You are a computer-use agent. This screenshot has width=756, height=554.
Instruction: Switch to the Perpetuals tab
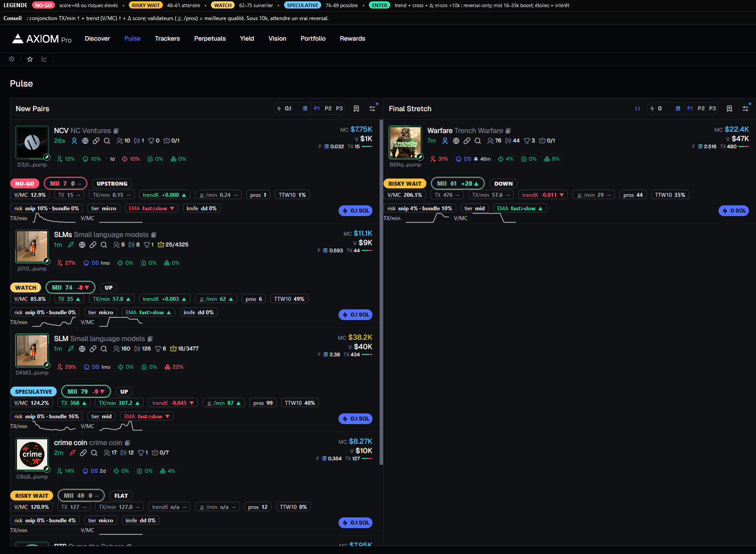(x=210, y=38)
